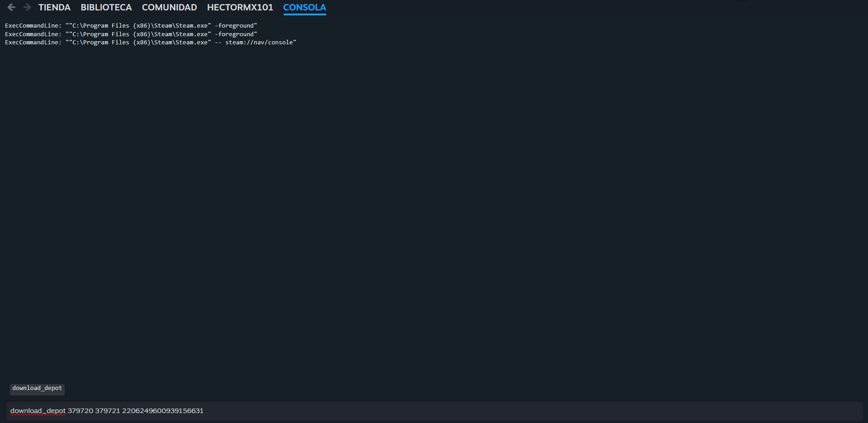Switch to the BIBLIOTECA tab
The height and width of the screenshot is (423, 868).
click(x=106, y=7)
